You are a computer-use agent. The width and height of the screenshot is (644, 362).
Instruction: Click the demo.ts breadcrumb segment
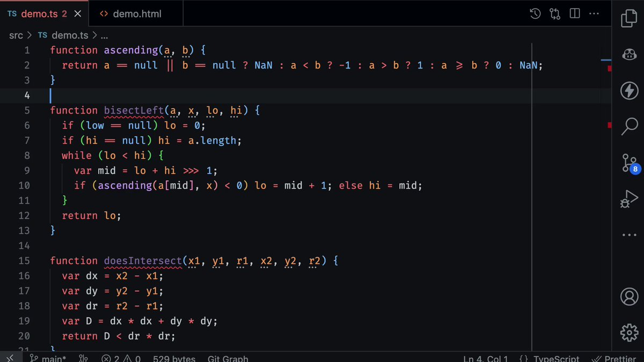(x=62, y=35)
